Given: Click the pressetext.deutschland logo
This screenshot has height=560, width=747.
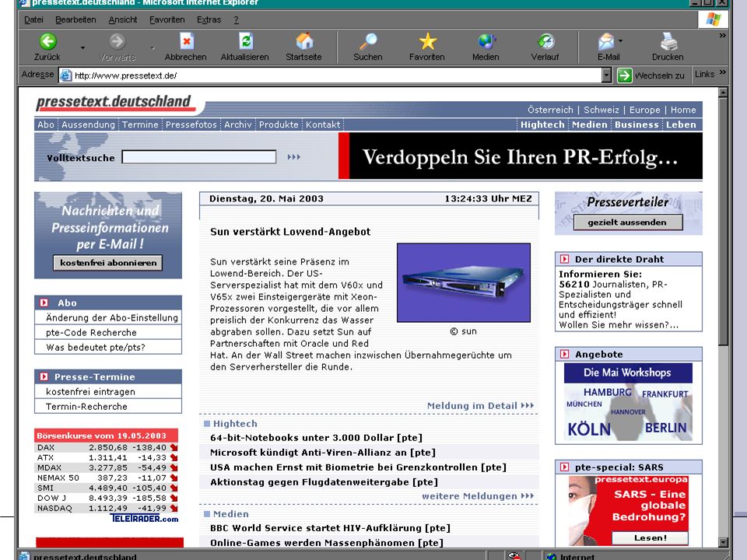Looking at the screenshot, I should pyautogui.click(x=114, y=102).
